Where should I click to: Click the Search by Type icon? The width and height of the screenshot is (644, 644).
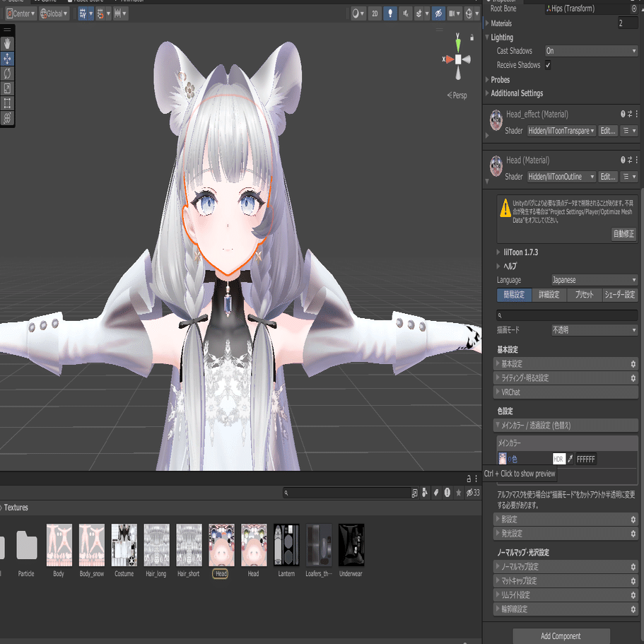point(425,493)
